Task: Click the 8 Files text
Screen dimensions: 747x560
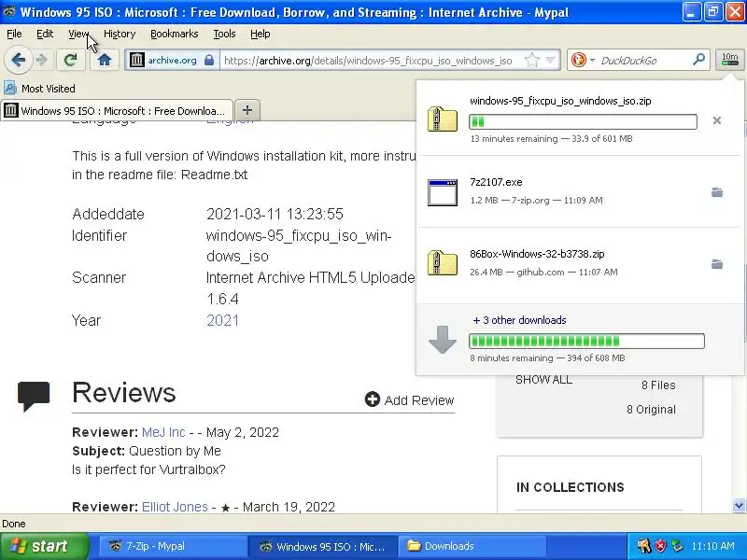Action: pos(658,385)
